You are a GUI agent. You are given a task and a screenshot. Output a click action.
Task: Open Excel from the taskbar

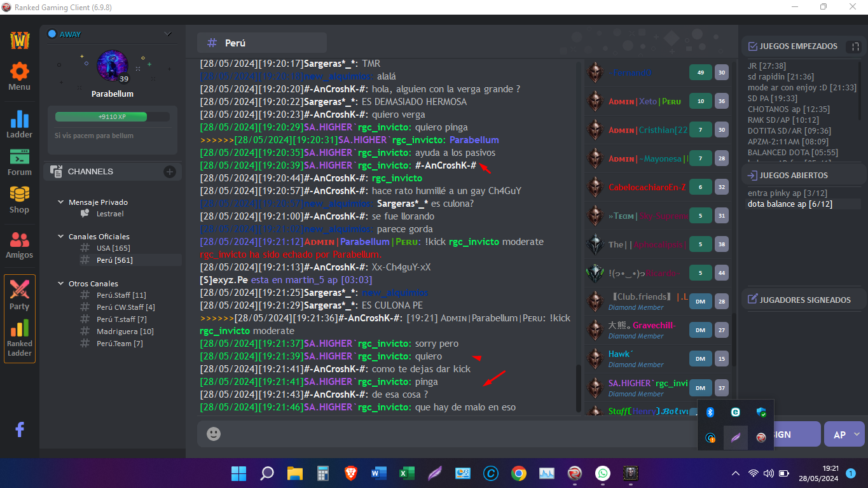click(x=407, y=473)
